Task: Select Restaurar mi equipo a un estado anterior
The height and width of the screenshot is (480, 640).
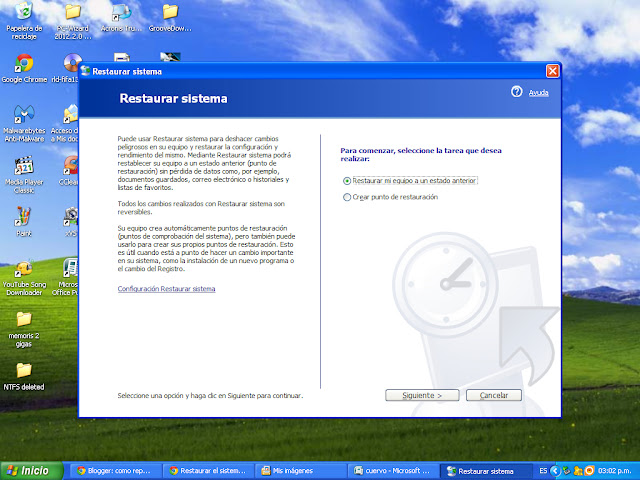Action: tap(410, 180)
